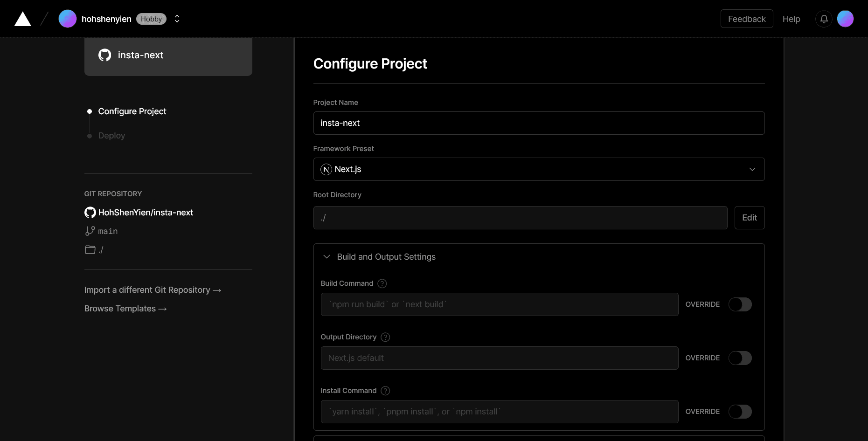Open the Build Command help tooltip icon
The image size is (868, 441).
pos(382,283)
